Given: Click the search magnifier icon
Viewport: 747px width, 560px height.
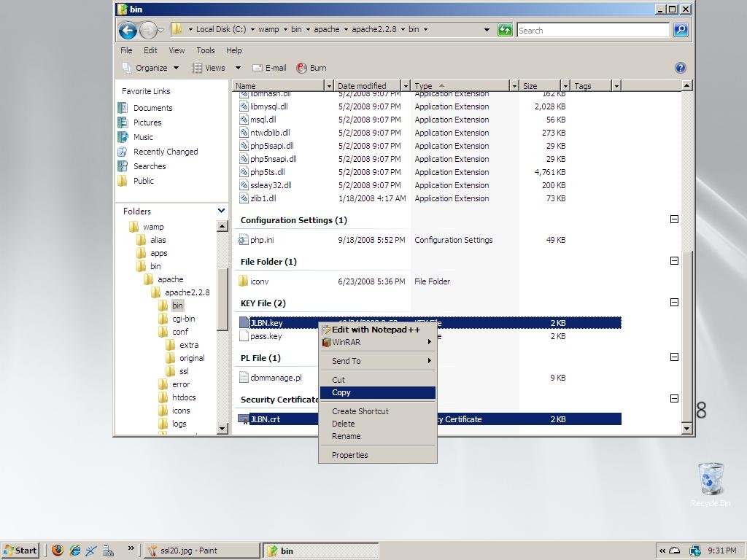Looking at the screenshot, I should 680,30.
